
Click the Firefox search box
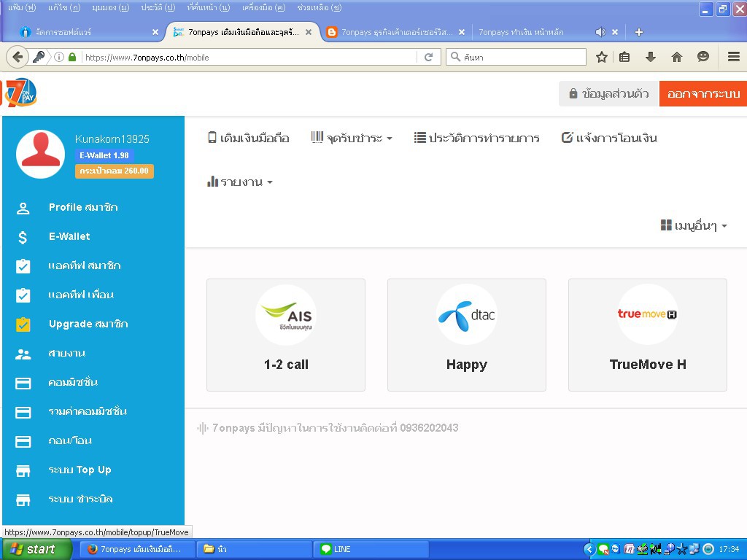pos(516,57)
